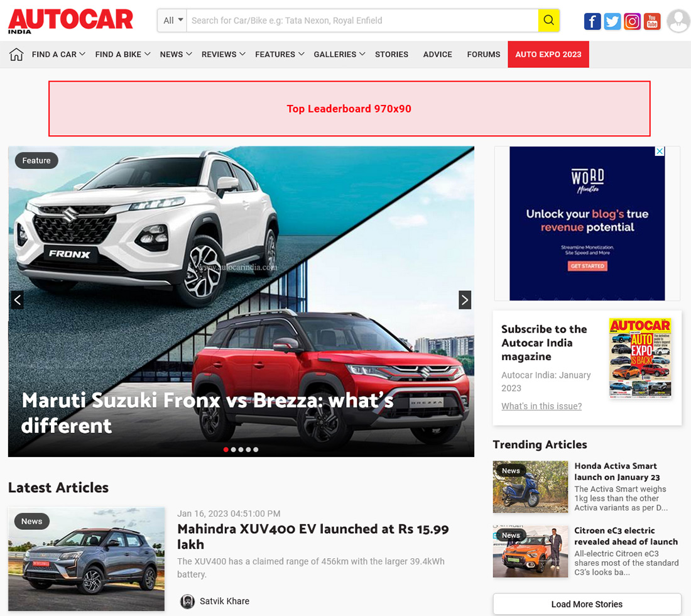The width and height of the screenshot is (691, 616).
Task: Select the fifth carousel dot
Action: point(256,450)
